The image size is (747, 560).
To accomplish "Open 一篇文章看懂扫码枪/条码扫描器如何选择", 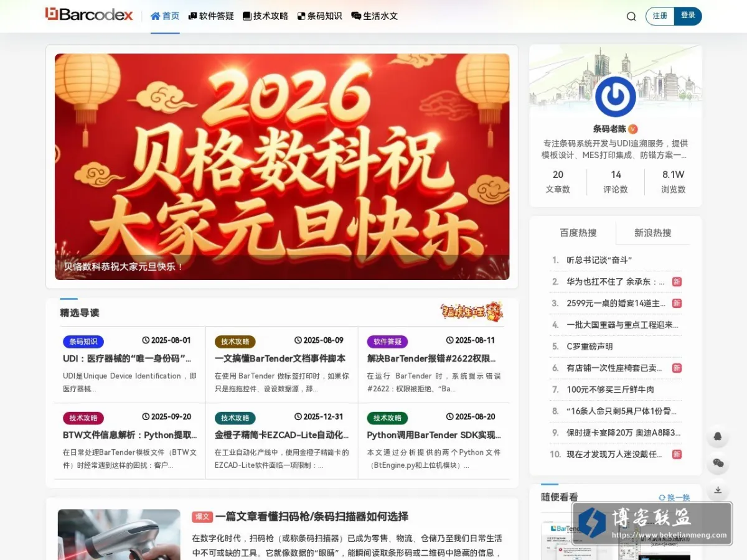I will (x=312, y=516).
